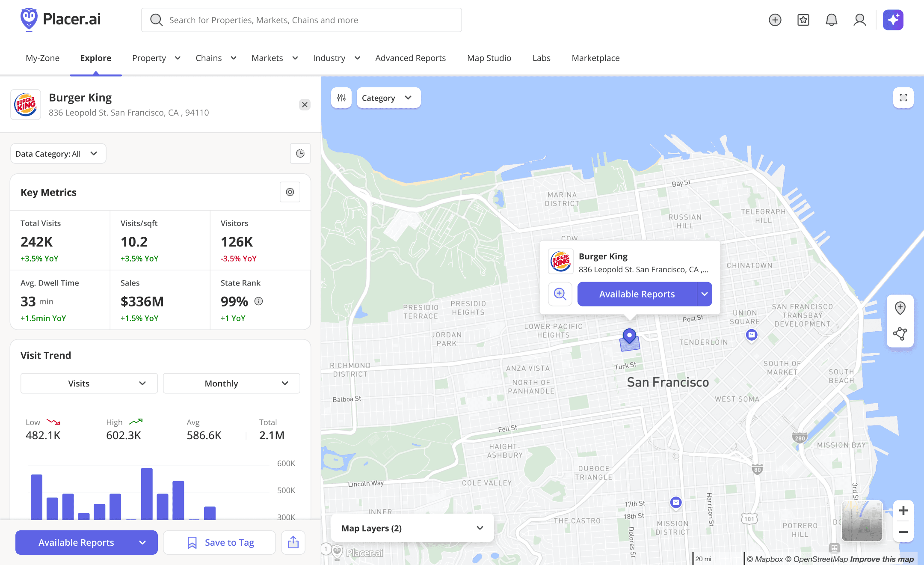924x565 pixels.
Task: Switch to satellite map thumbnail
Action: point(862,521)
